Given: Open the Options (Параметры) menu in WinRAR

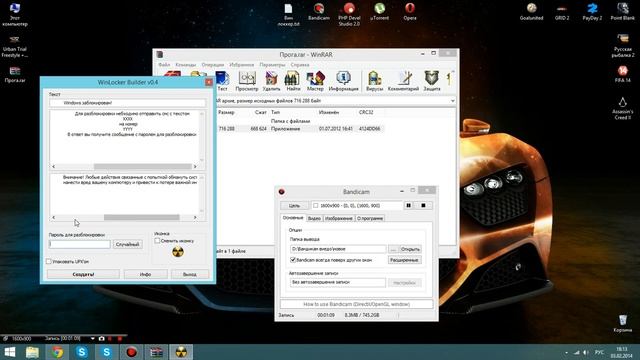Looking at the screenshot, I should 272,64.
